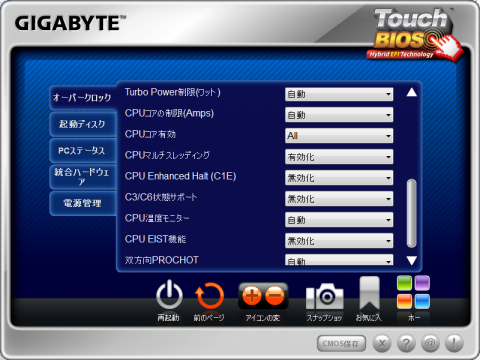
Task: Click the お気に入 bookmark icon
Action: coord(369,294)
